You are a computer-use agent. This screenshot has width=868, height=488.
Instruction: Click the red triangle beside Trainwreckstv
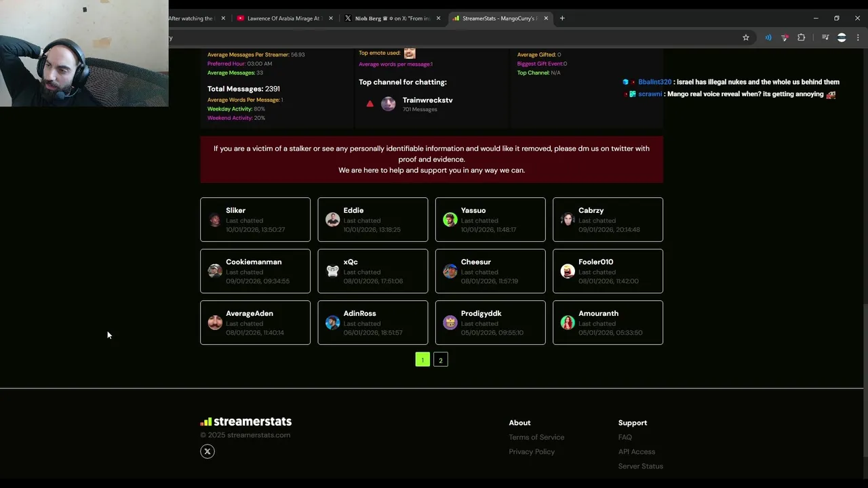coord(370,104)
